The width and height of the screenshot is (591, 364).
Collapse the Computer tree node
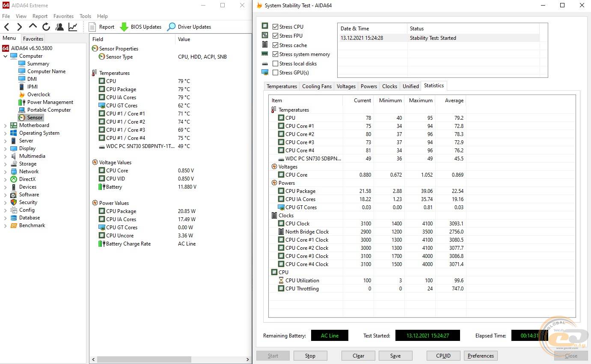pyautogui.click(x=5, y=56)
